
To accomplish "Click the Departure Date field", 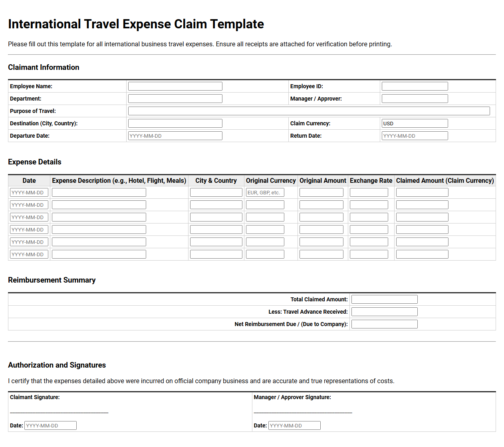I will 175,136.
